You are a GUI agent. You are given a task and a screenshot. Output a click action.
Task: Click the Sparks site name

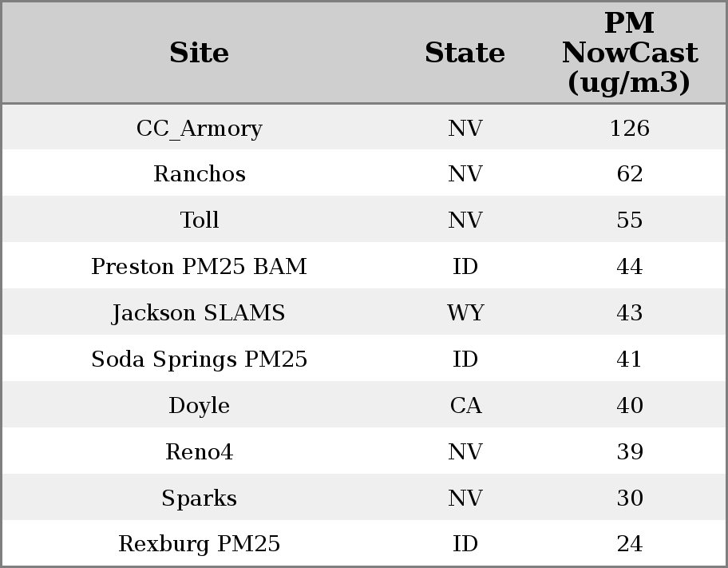199,498
